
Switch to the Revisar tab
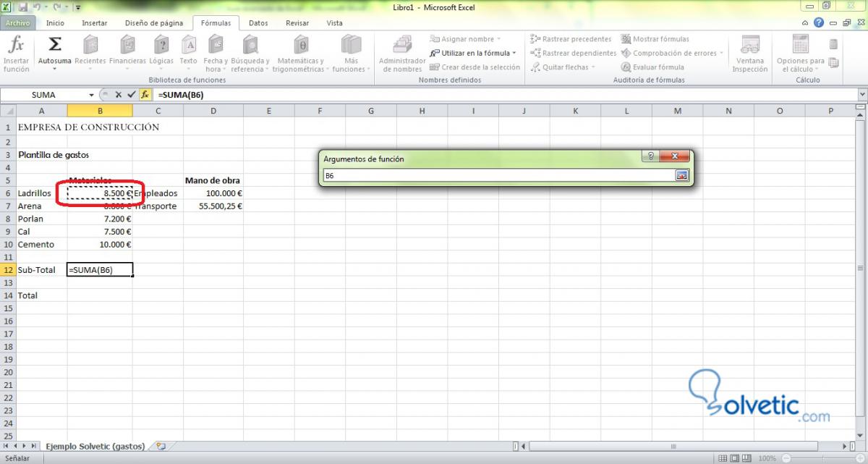[297, 23]
